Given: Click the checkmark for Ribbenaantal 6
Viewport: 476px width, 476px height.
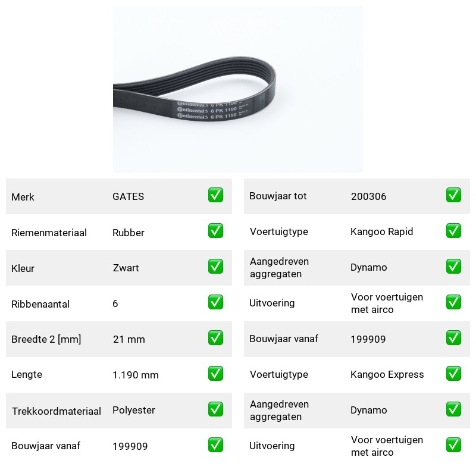Looking at the screenshot, I should tap(215, 302).
